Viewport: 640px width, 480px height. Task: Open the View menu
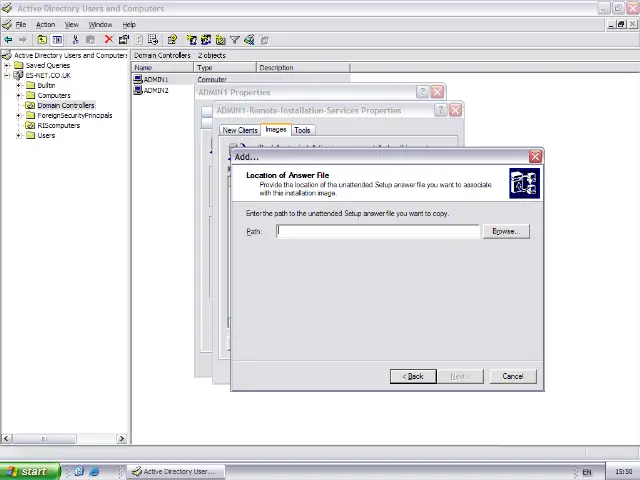(x=71, y=24)
